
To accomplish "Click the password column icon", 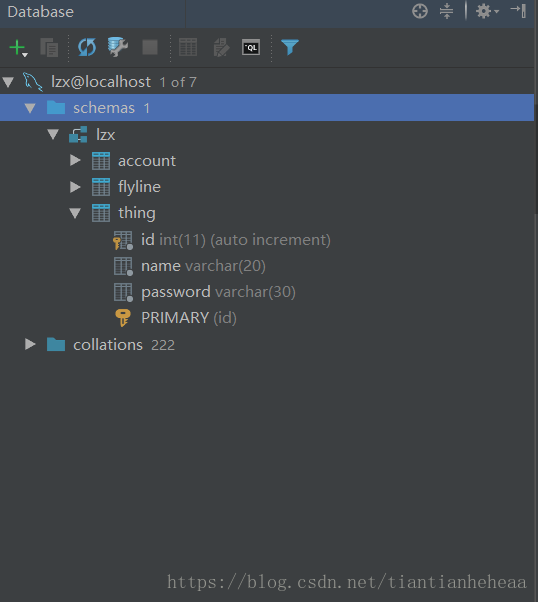I will (x=123, y=293).
